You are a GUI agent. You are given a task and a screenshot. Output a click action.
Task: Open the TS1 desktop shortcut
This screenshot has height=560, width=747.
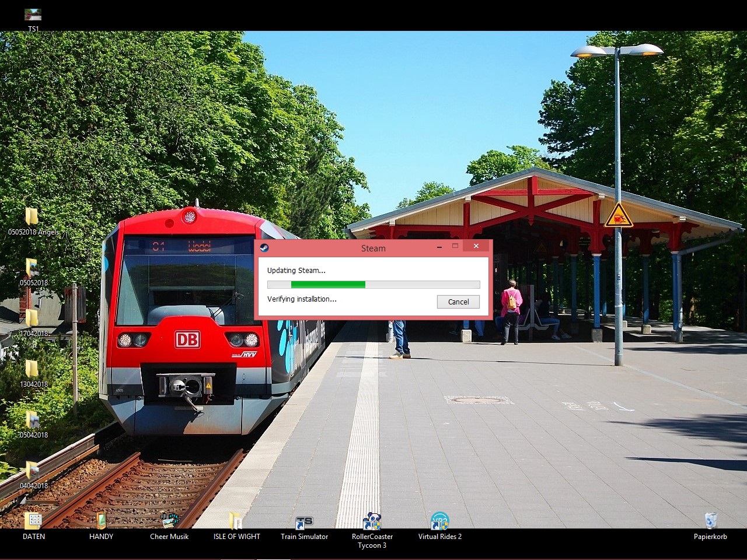(x=33, y=15)
